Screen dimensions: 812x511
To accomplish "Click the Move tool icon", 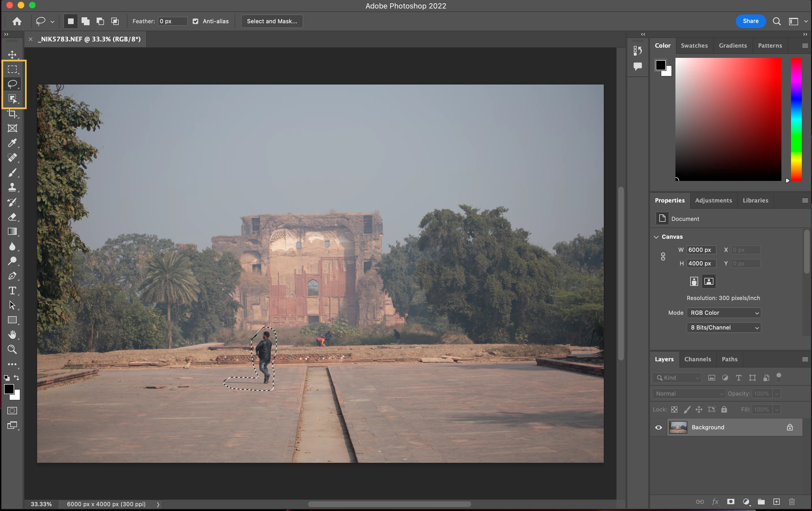I will pyautogui.click(x=12, y=54).
